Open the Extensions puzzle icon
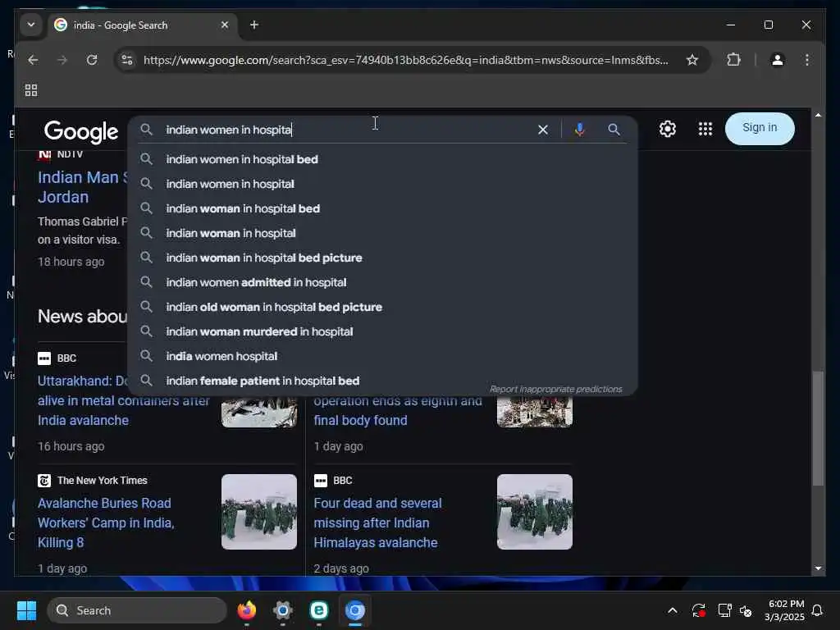The height and width of the screenshot is (630, 840). pyautogui.click(x=733, y=59)
